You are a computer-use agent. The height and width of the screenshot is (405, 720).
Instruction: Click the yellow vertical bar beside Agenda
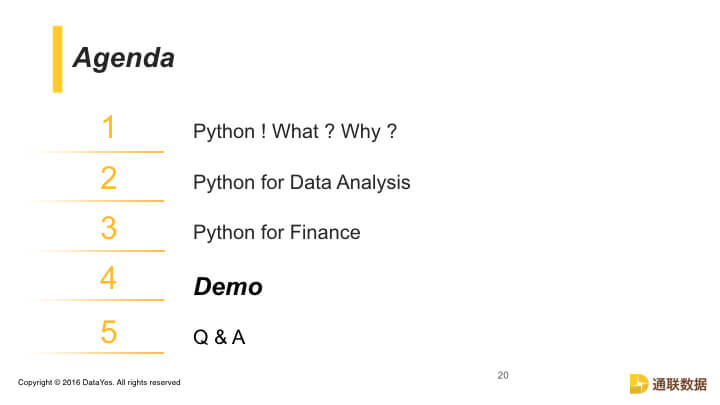tap(57, 59)
